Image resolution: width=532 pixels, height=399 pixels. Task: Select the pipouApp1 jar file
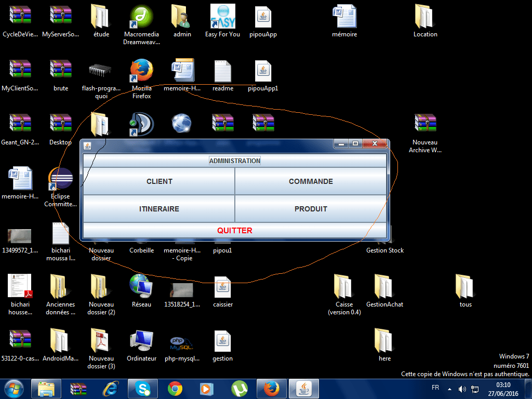[263, 71]
